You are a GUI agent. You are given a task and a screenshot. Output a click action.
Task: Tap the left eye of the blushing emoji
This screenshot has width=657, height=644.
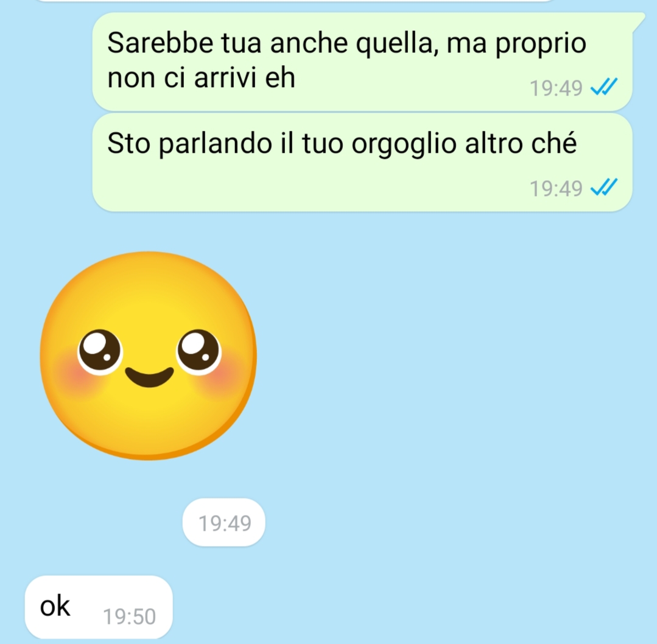(x=99, y=351)
